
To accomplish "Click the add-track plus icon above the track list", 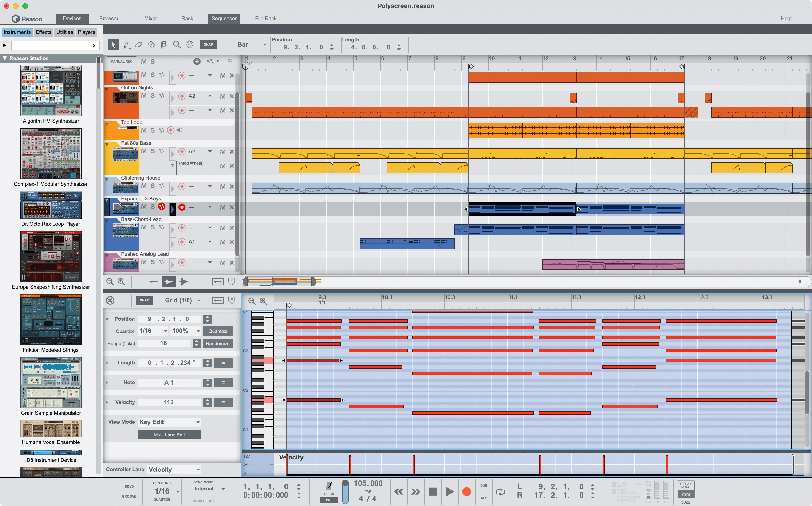I will [197, 61].
